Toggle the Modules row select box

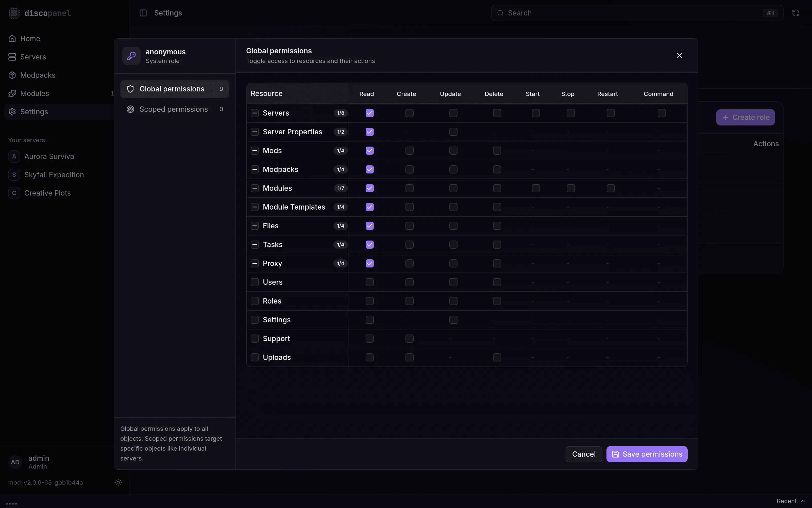255,188
